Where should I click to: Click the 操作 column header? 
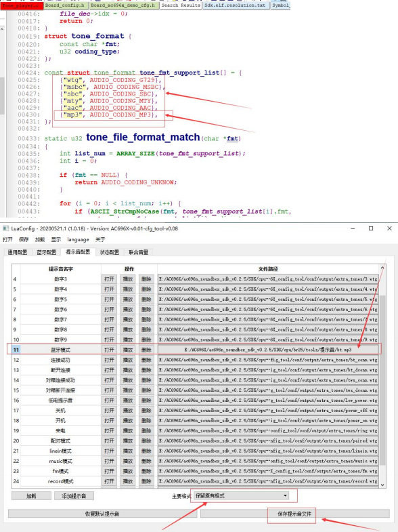[129, 269]
